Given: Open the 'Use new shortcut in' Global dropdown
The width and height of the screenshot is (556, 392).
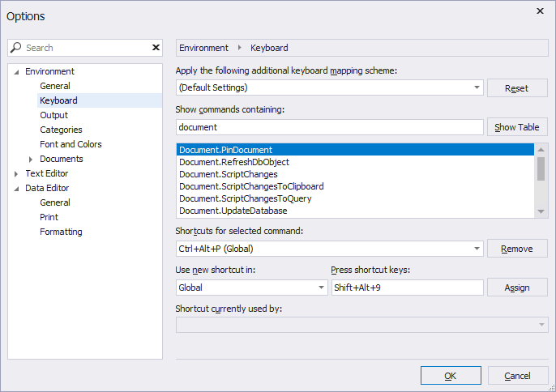Looking at the screenshot, I should click(x=321, y=288).
